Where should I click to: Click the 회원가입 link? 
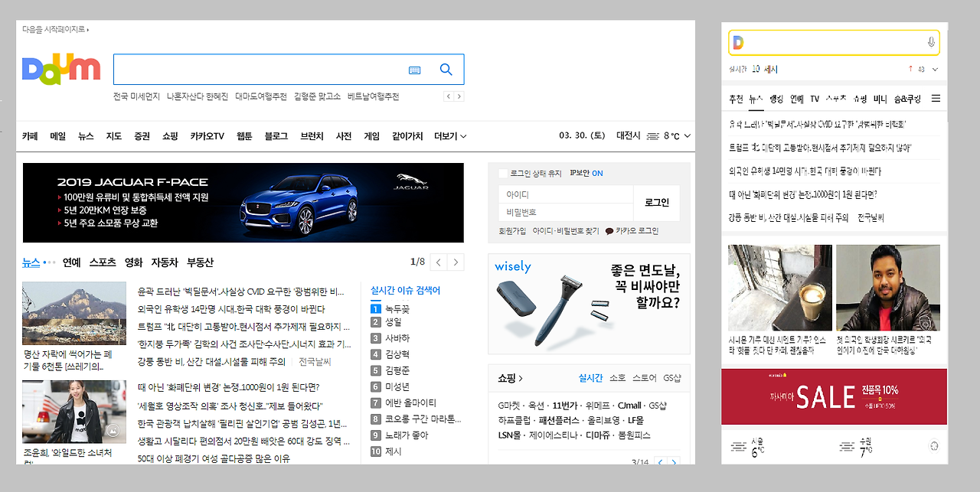tap(512, 230)
